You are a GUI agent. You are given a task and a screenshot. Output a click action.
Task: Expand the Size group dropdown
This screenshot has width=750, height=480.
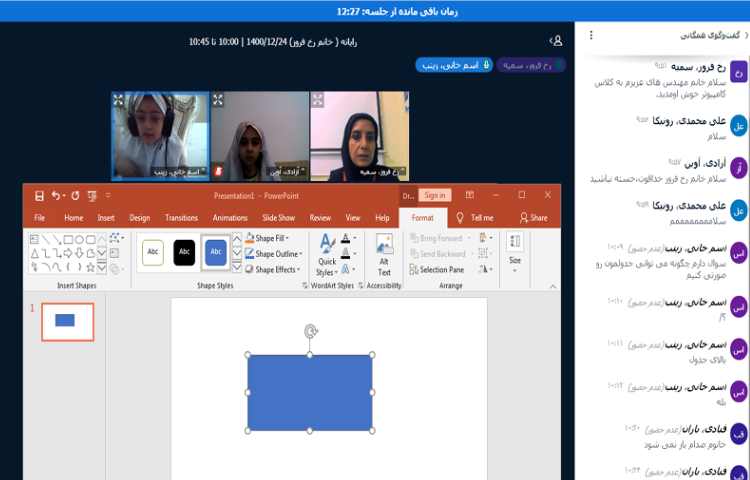[x=515, y=253]
